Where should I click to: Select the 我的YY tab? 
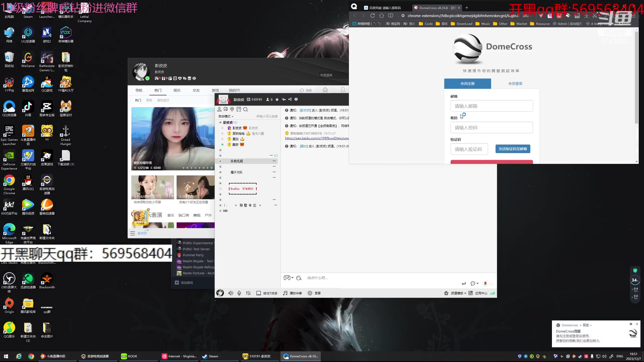234,90
